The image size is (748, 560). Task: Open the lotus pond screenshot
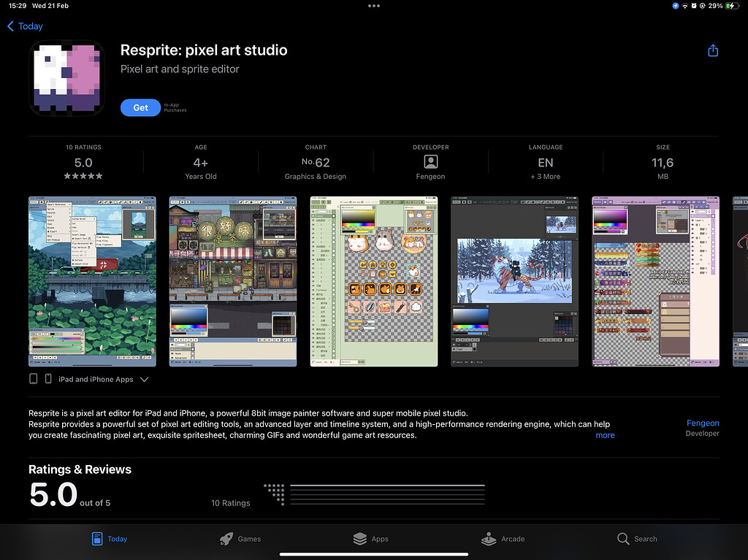pos(92,281)
